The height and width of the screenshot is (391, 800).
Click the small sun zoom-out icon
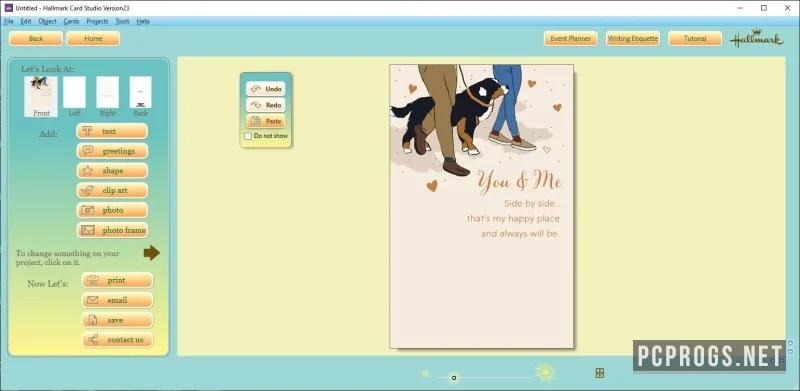pos(426,374)
